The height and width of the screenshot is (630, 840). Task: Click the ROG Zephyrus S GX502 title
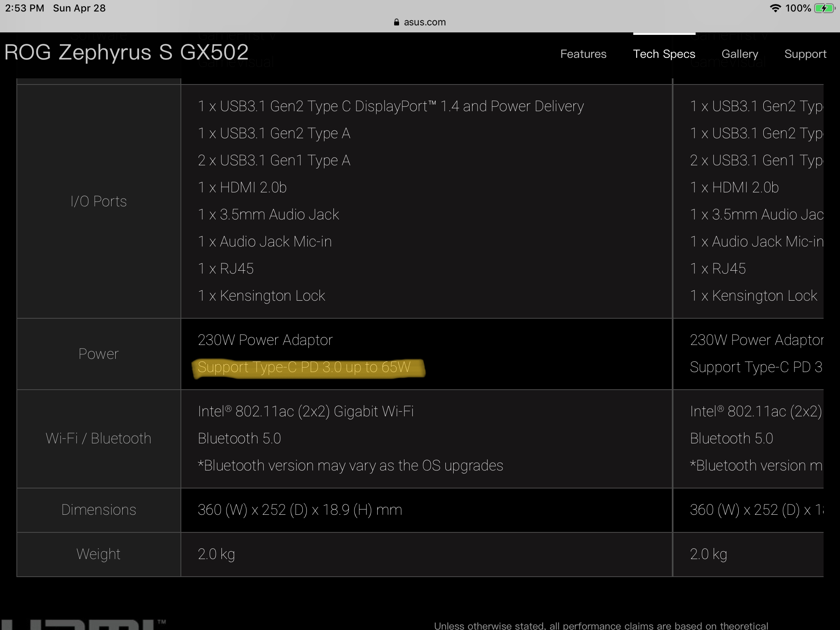[126, 52]
